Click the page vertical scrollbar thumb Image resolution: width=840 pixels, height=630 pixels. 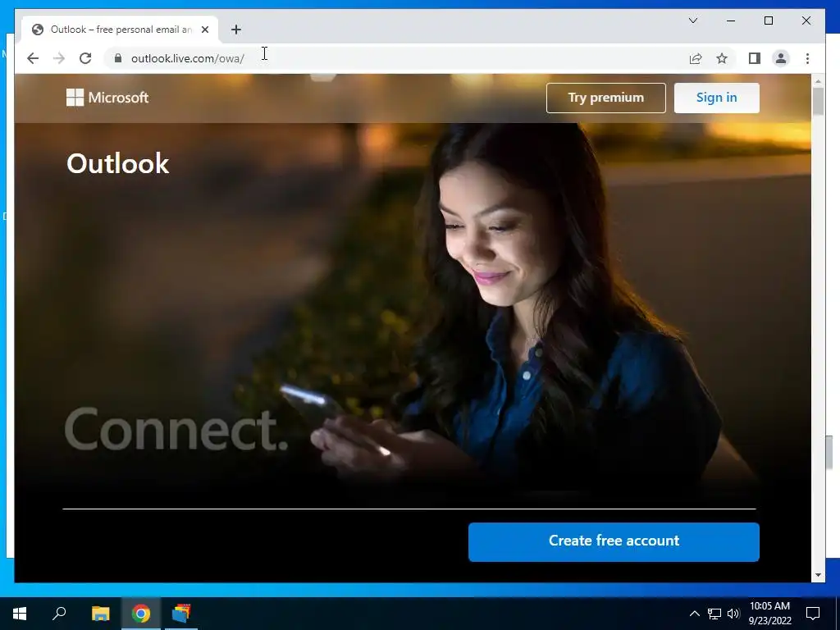(x=818, y=101)
